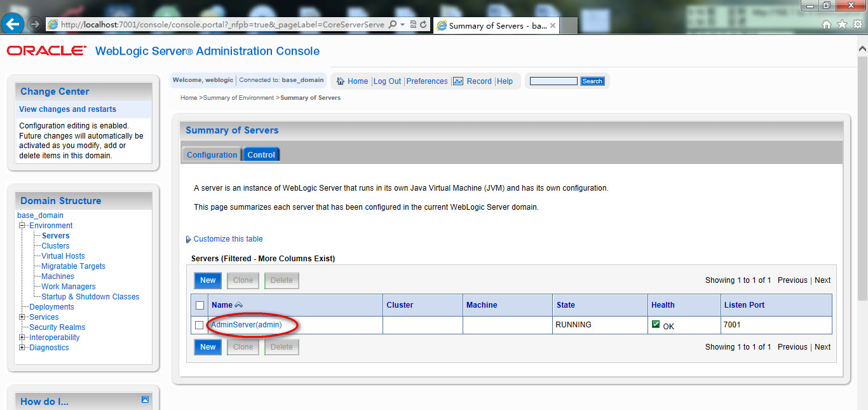Expand the Interoperability tree node
This screenshot has height=410, width=868.
pyautogui.click(x=22, y=338)
